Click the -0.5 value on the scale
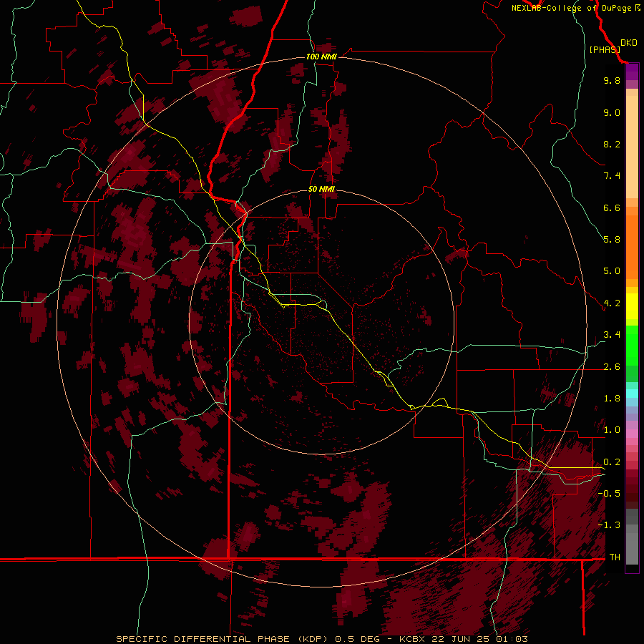Image resolution: width=644 pixels, height=644 pixels. 609,494
